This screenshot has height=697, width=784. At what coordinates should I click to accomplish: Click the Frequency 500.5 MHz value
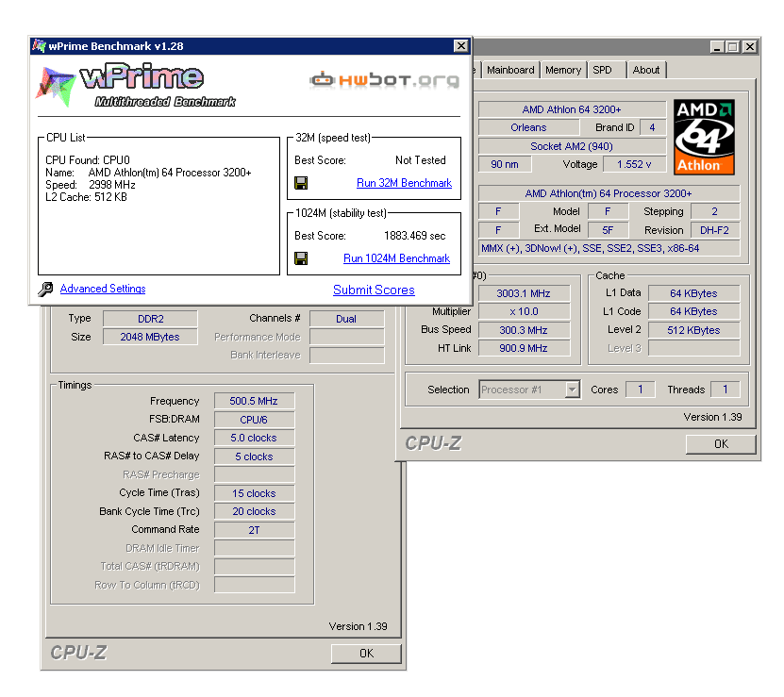(254, 401)
